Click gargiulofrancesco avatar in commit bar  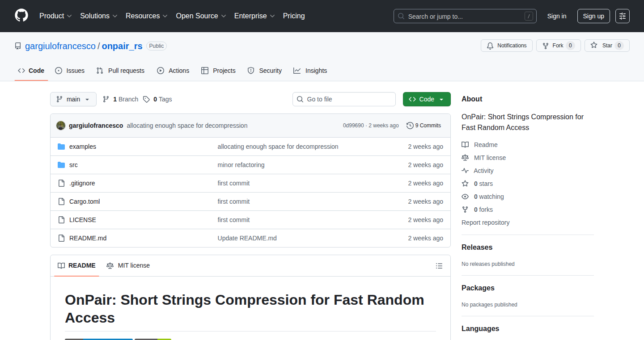pyautogui.click(x=61, y=126)
